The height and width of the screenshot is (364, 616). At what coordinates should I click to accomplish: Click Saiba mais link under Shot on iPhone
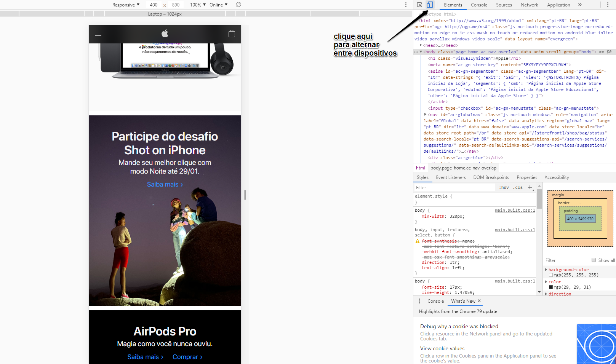coord(165,184)
